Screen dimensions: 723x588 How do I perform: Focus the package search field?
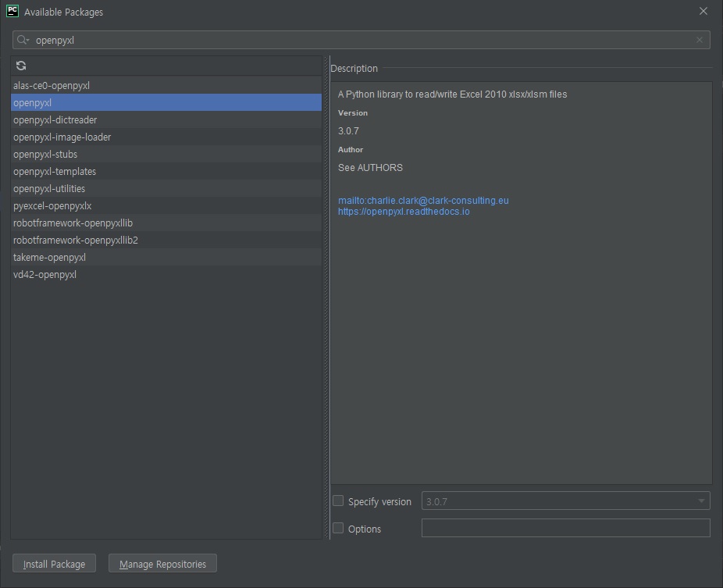361,40
